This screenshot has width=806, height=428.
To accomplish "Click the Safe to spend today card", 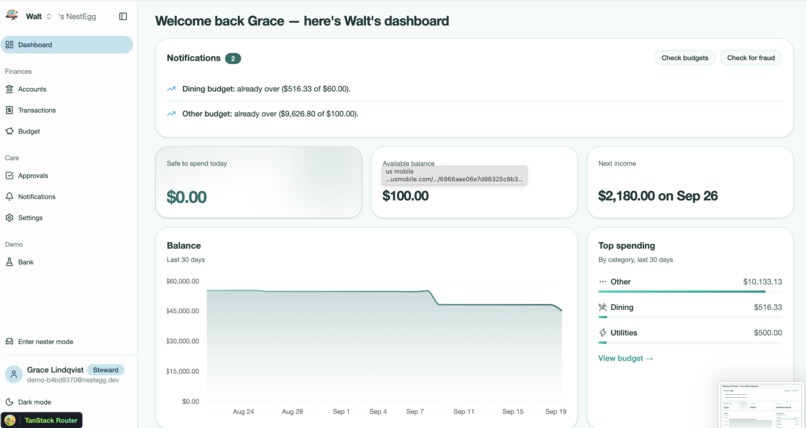I will pos(259,182).
